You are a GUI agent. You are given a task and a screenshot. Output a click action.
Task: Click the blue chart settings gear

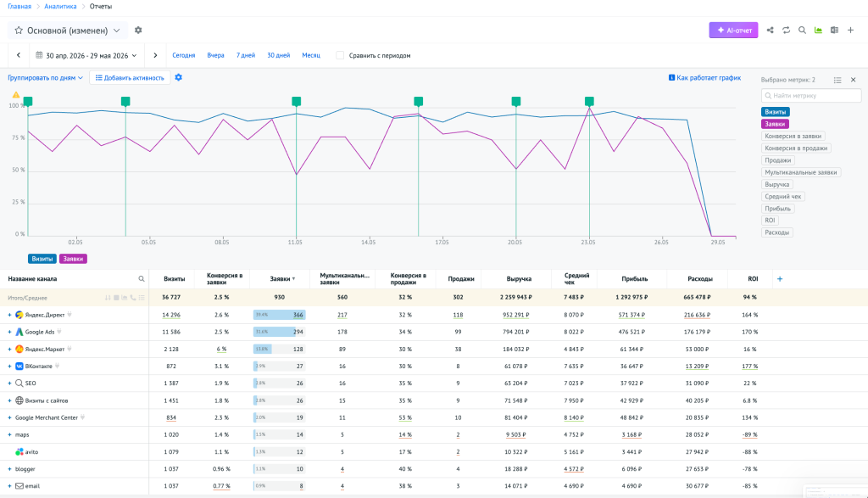point(178,77)
